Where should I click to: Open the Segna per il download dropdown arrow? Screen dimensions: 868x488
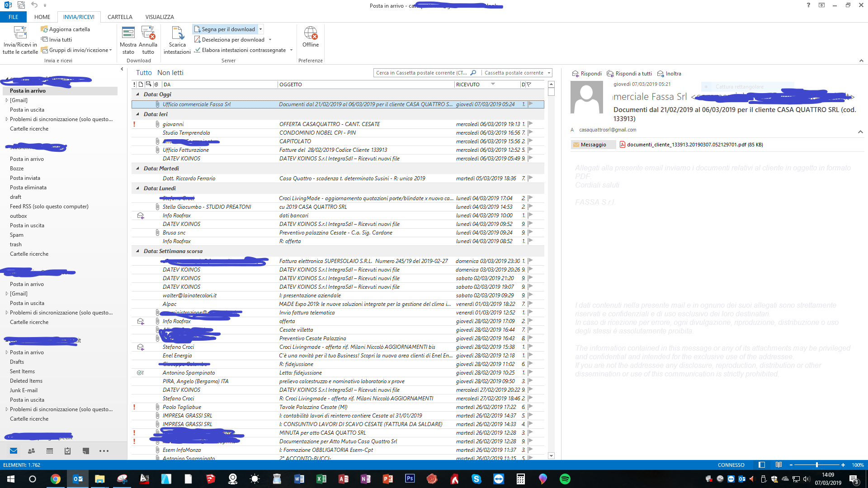pos(260,29)
